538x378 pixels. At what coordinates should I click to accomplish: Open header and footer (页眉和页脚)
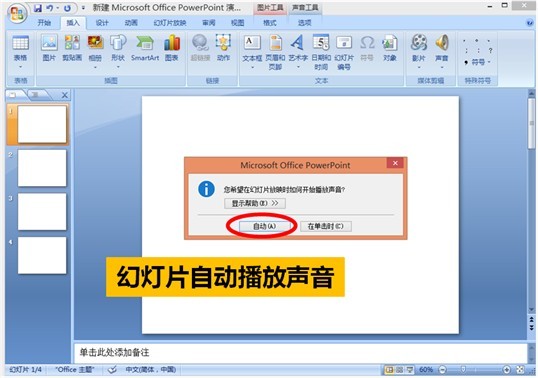[276, 52]
